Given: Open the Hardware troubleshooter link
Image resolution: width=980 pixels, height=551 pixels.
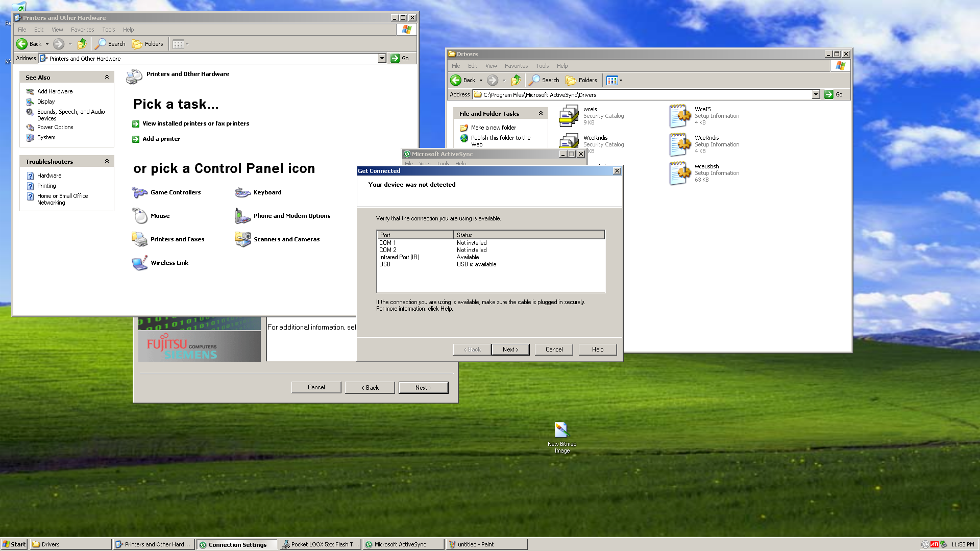Looking at the screenshot, I should (49, 176).
